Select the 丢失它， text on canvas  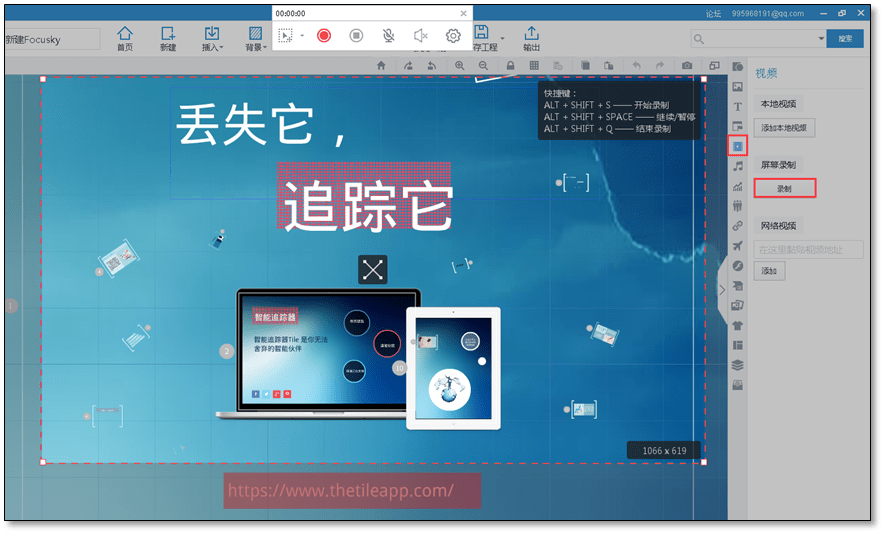tap(262, 125)
